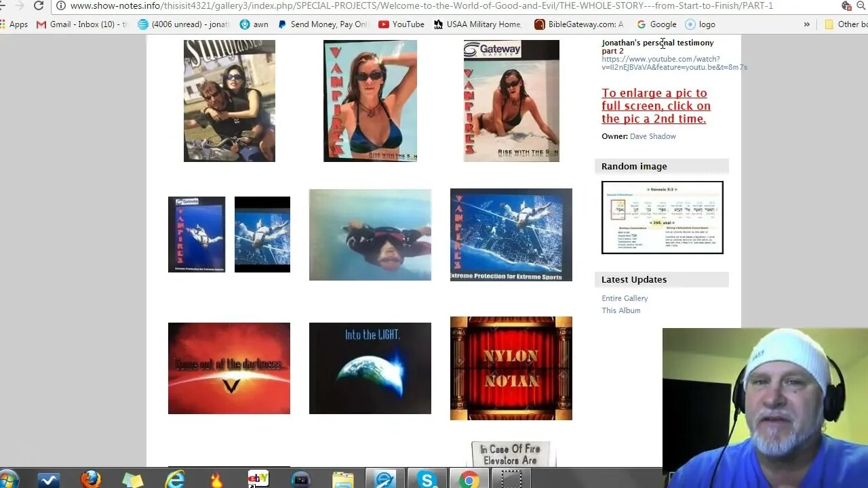
Task: Open owner Dave Shadow profile link
Action: coord(652,136)
